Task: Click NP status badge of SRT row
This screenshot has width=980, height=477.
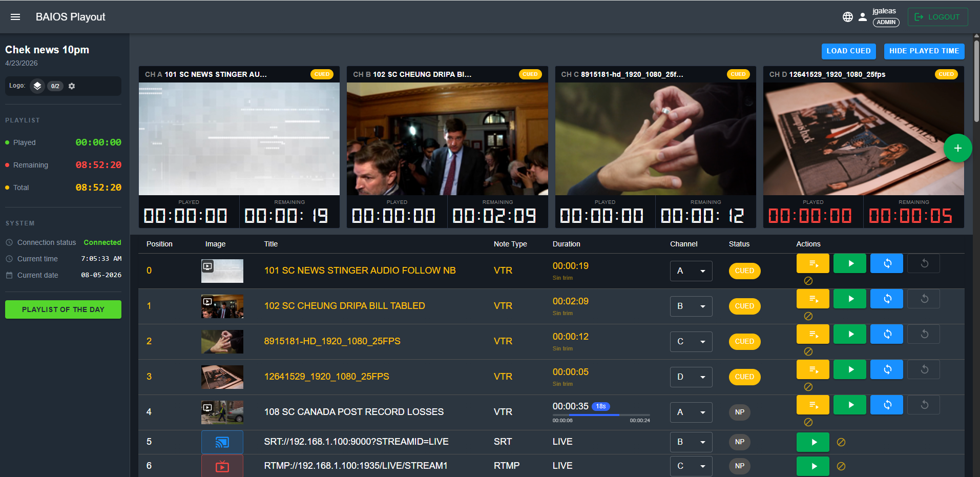Action: click(x=739, y=442)
